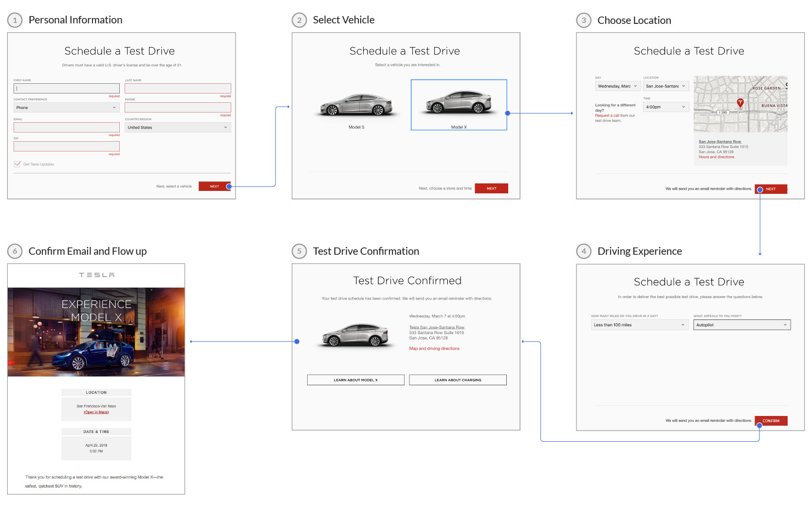Click the Request a call link
The height and width of the screenshot is (508, 812).
point(607,115)
